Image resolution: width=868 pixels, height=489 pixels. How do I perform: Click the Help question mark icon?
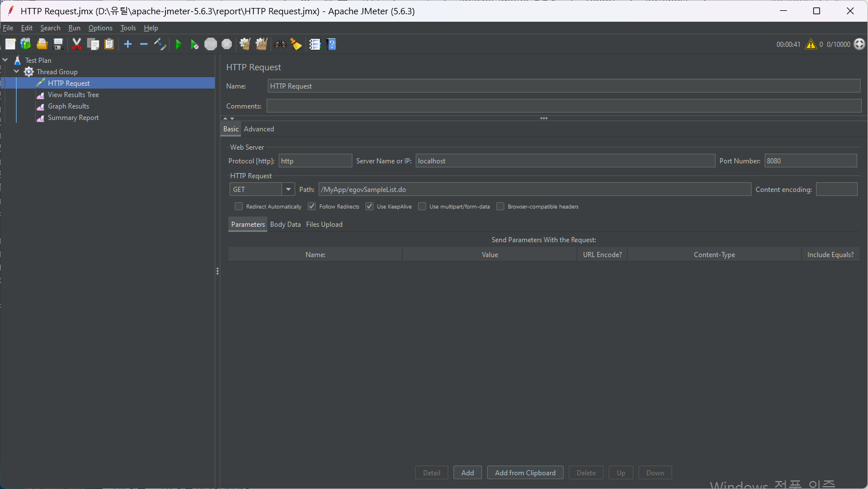[x=331, y=44]
